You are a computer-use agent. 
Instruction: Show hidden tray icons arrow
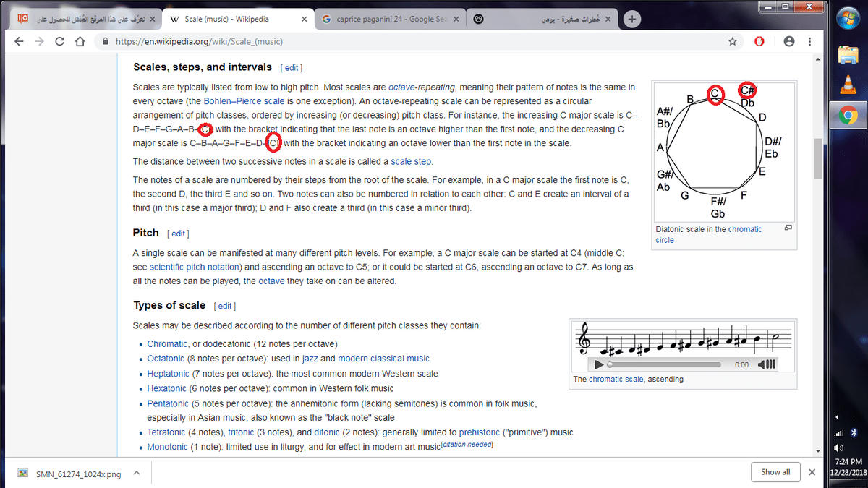click(838, 417)
